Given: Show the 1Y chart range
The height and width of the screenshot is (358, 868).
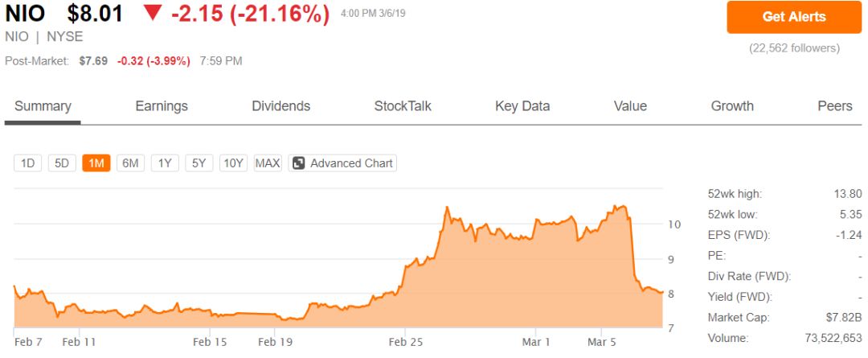Looking at the screenshot, I should 165,163.
